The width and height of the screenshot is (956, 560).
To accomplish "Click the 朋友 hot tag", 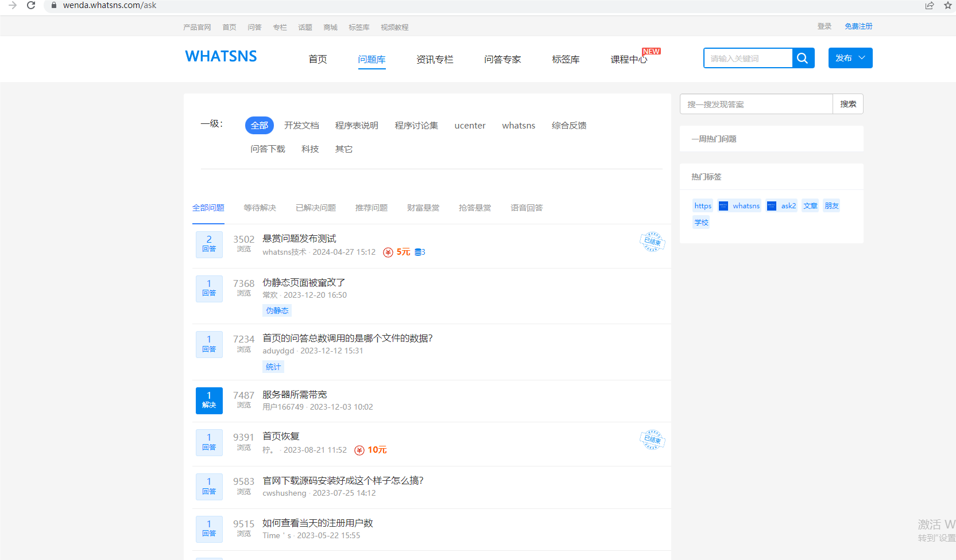I will point(831,206).
